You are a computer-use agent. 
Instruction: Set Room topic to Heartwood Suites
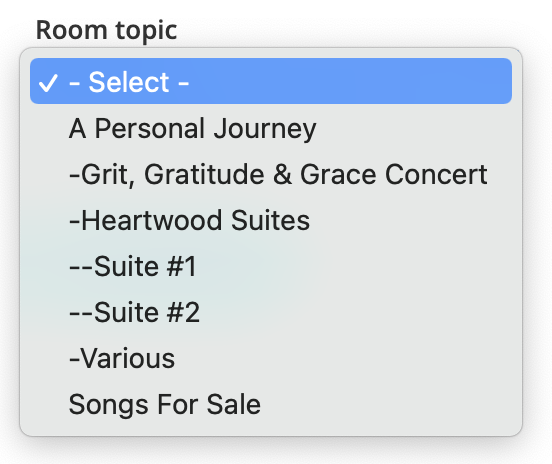pyautogui.click(x=271, y=220)
